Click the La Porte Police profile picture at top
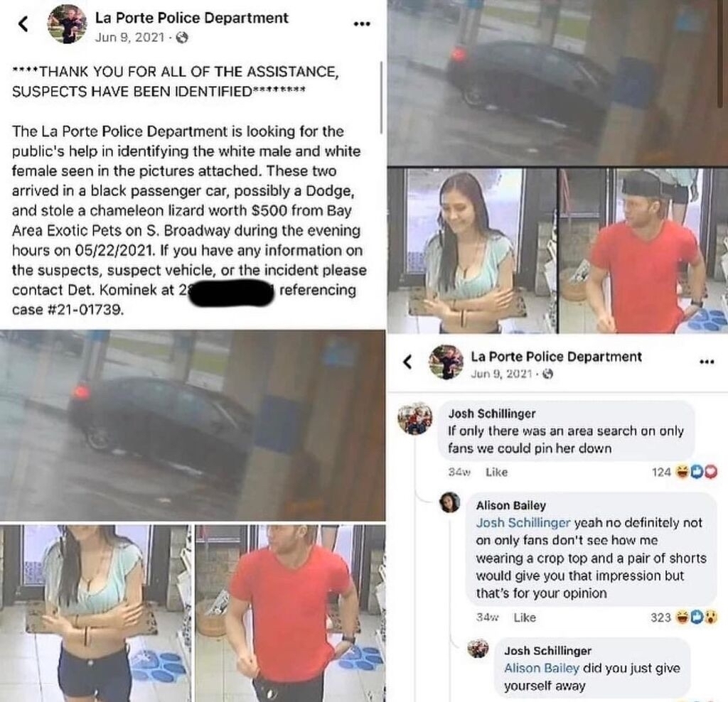Viewport: 728px width, 702px height. [x=68, y=24]
